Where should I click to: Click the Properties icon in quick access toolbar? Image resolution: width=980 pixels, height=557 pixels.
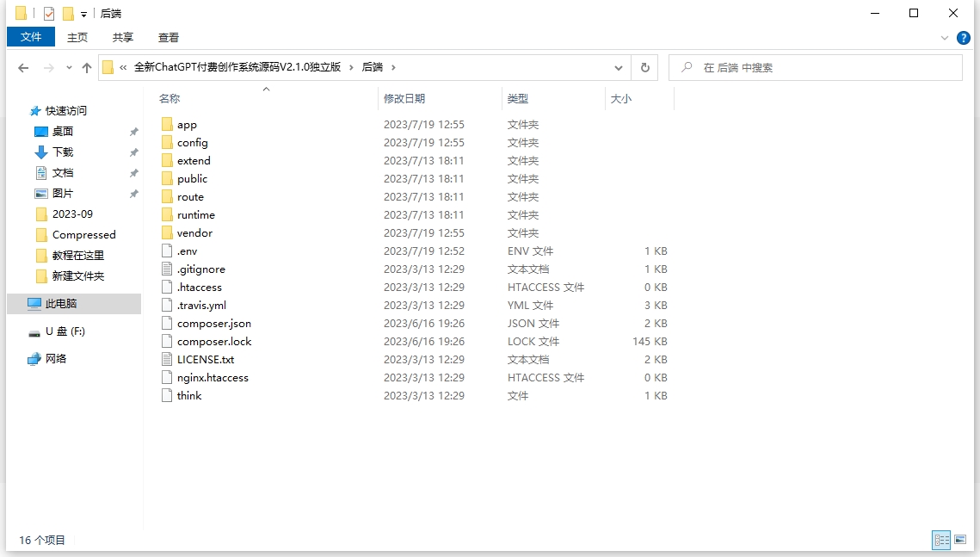49,13
